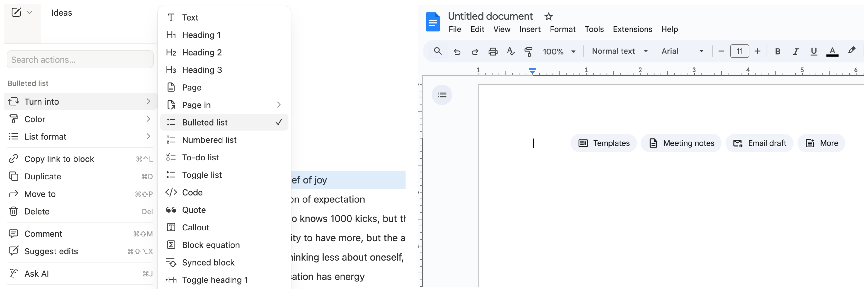Open the Insert menu
This screenshot has width=868, height=293.
pyautogui.click(x=530, y=29)
